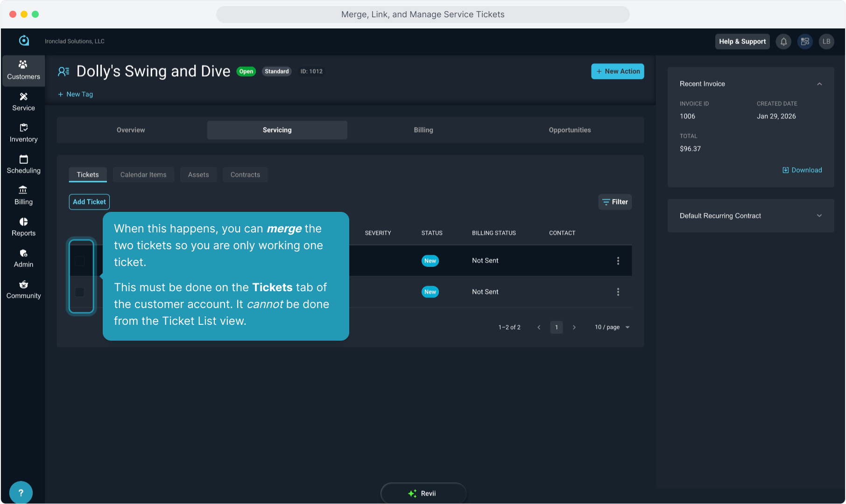The width and height of the screenshot is (846, 504).
Task: Select the Calendar Items sub-tab
Action: [143, 175]
